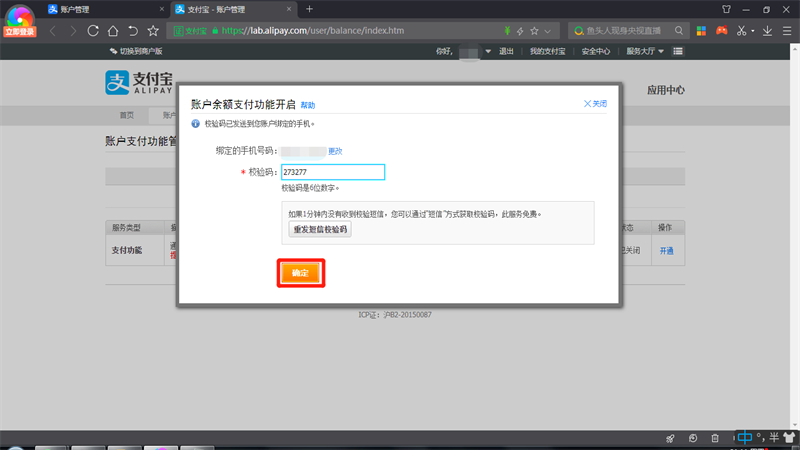800x450 pixels.
Task: Click 重发短信校验码 button
Action: [x=320, y=230]
